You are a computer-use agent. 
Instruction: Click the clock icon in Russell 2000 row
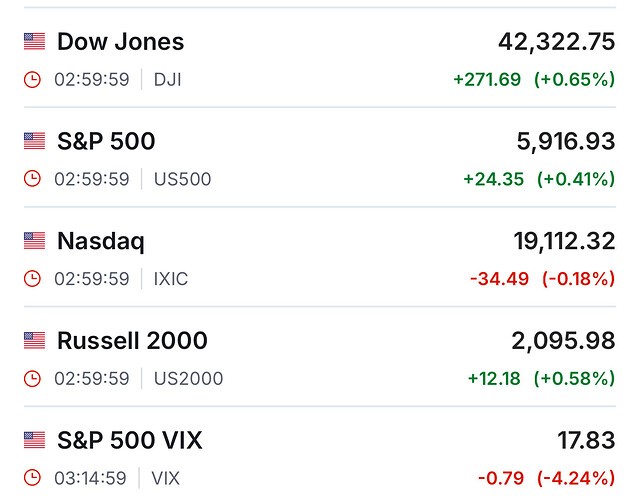pyautogui.click(x=33, y=379)
